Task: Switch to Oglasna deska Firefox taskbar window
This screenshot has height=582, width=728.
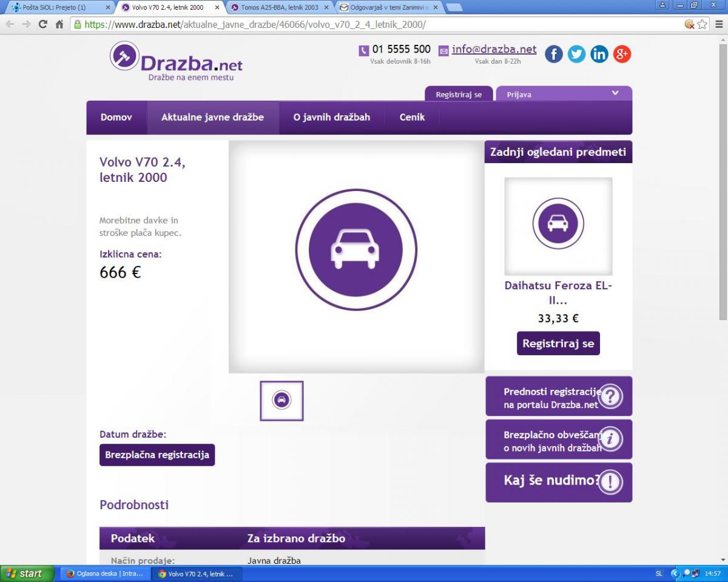Action: tap(104, 574)
